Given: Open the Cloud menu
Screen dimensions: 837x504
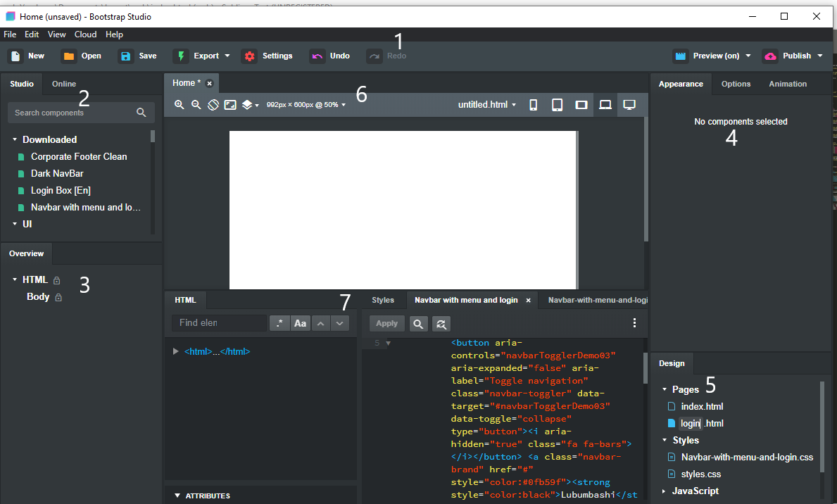Looking at the screenshot, I should [85, 34].
